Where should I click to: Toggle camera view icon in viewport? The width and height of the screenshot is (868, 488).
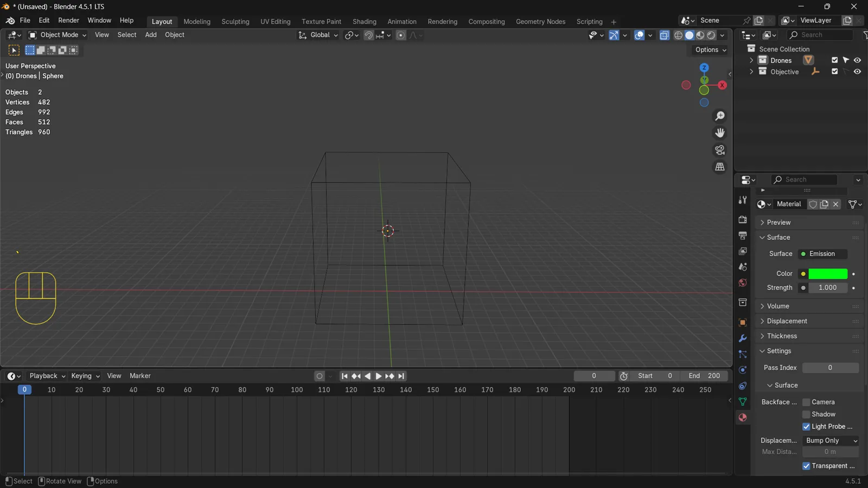coord(720,150)
